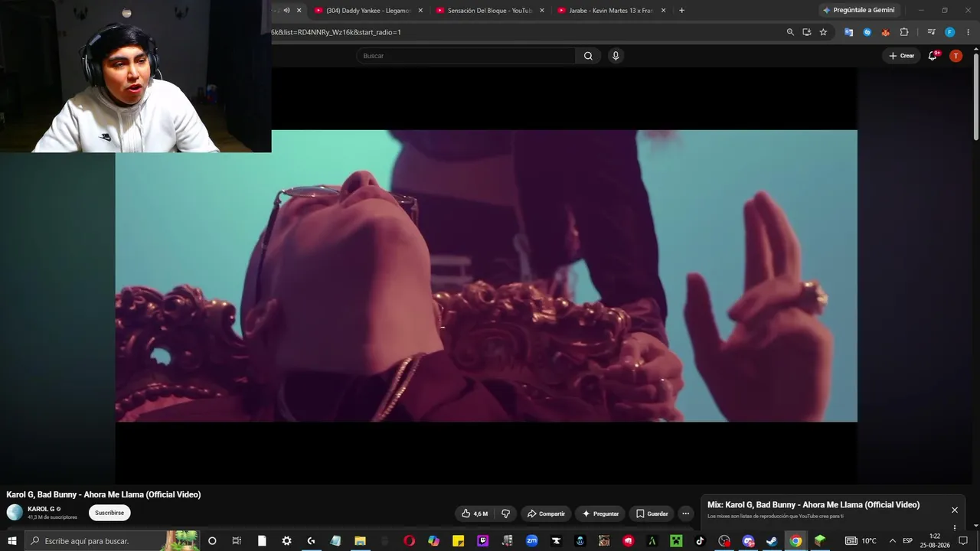
Task: Switch to the Daddy Yankee tab
Action: coord(367,11)
